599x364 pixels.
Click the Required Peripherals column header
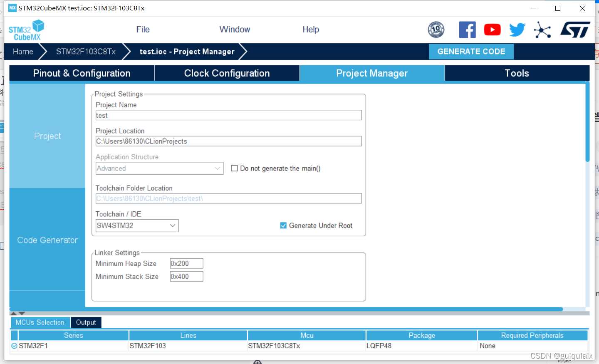(532, 335)
